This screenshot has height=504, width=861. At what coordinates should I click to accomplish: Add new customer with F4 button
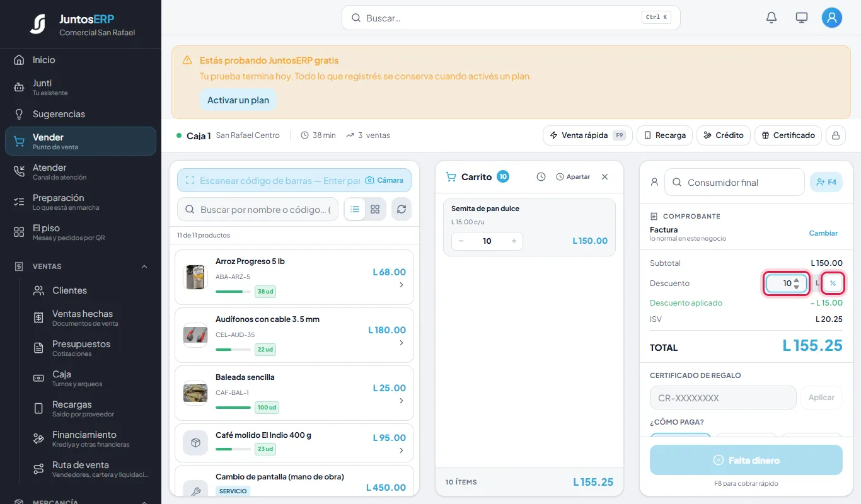(826, 182)
